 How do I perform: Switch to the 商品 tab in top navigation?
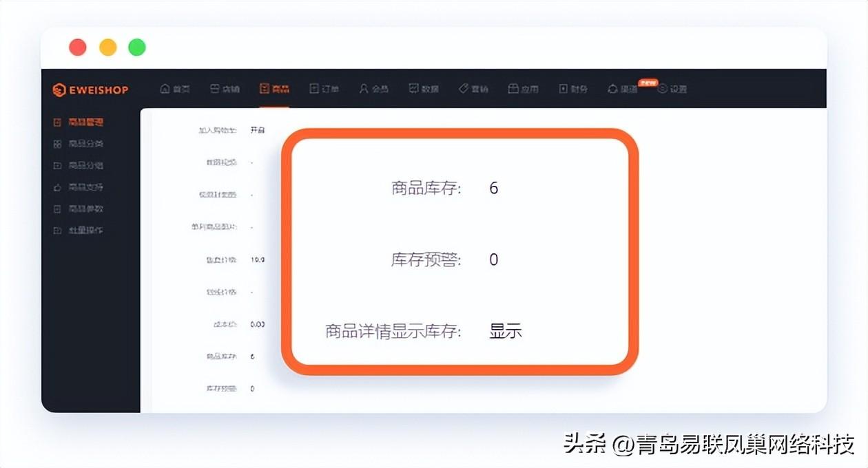point(274,89)
